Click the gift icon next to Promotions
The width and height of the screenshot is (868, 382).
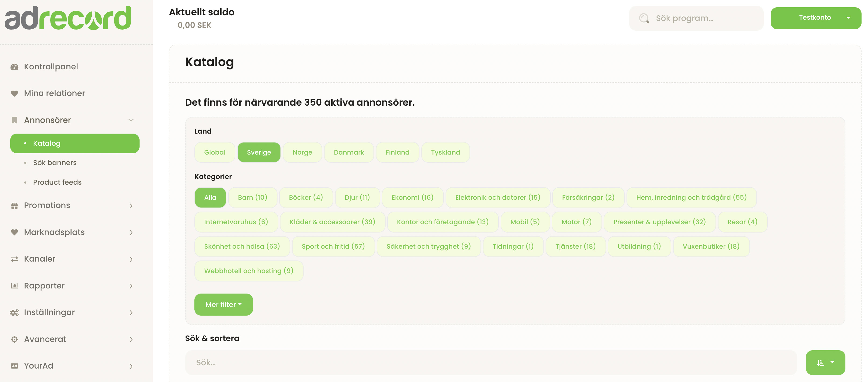14,205
